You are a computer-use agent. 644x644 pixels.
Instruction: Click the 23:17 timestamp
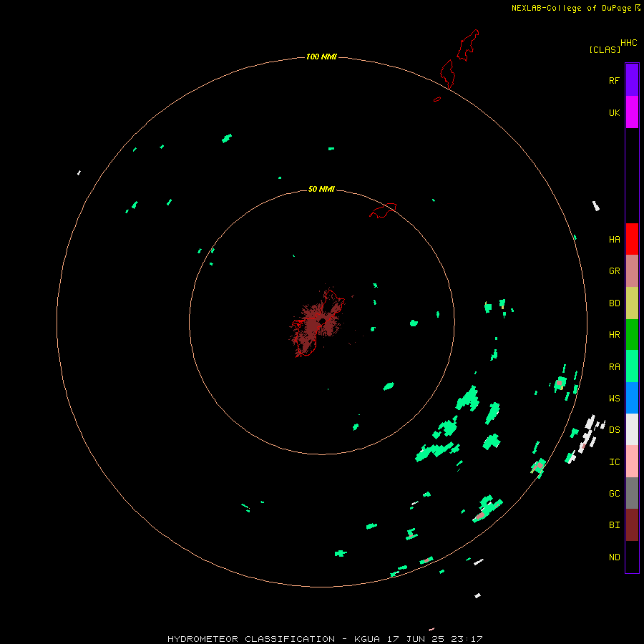[x=466, y=639]
